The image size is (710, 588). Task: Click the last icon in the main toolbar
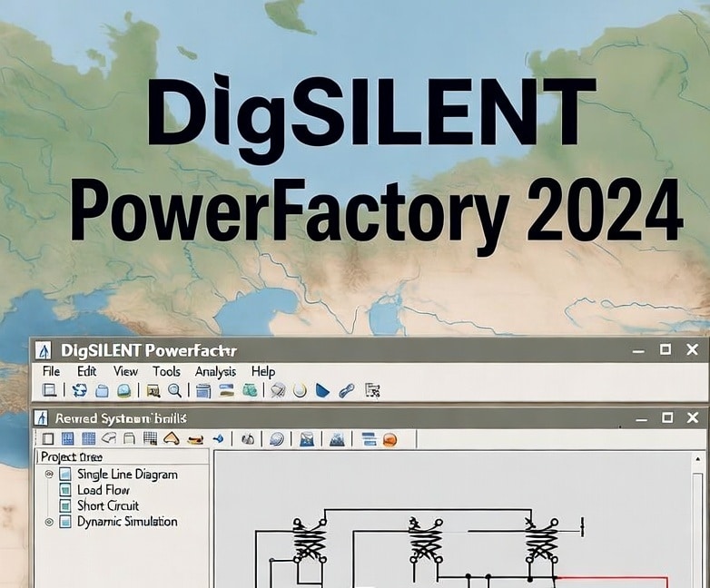pyautogui.click(x=371, y=391)
